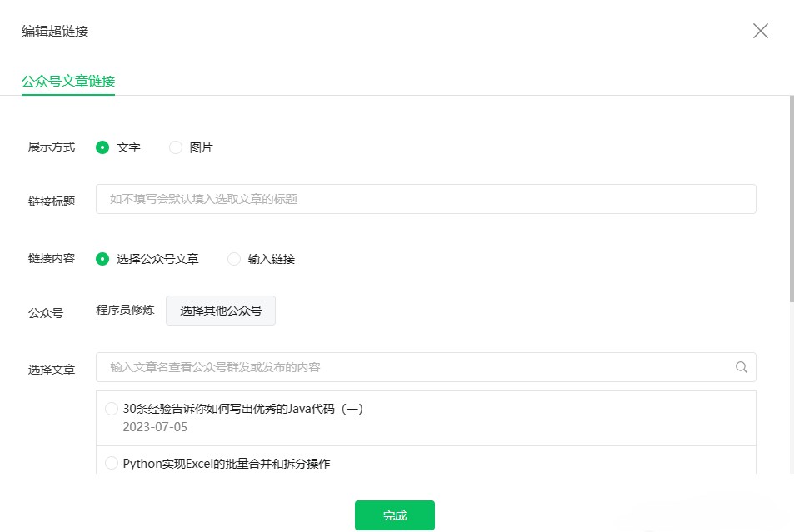The width and height of the screenshot is (794, 532).
Task: Select the 选择公众号文章 radio option
Action: (102, 259)
